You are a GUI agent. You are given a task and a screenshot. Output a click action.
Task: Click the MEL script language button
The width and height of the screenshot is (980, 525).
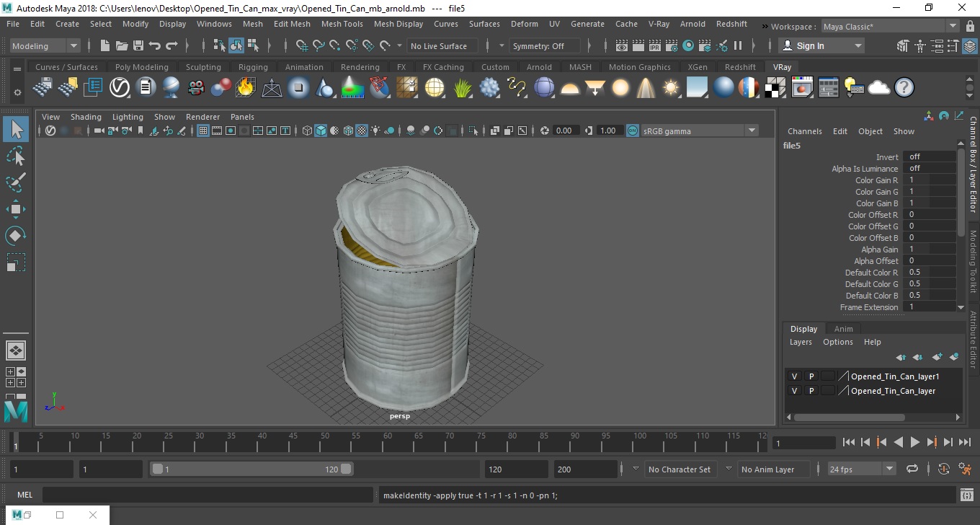(x=24, y=495)
